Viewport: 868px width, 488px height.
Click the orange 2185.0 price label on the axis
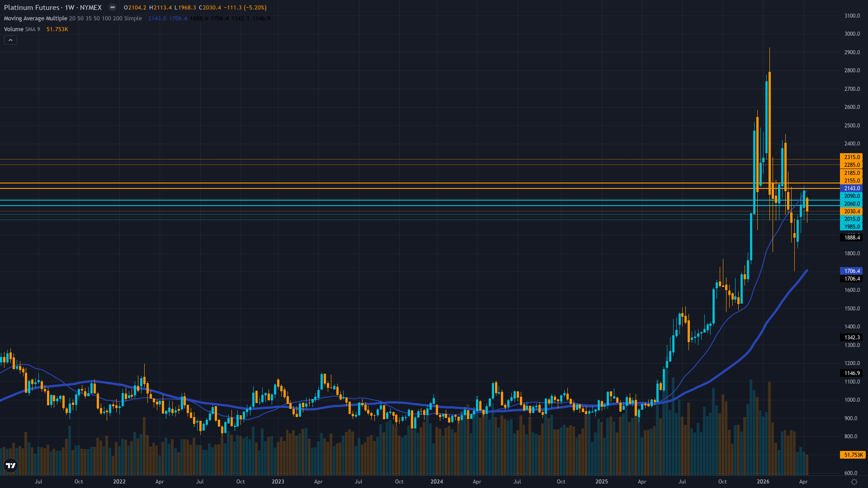click(x=852, y=173)
